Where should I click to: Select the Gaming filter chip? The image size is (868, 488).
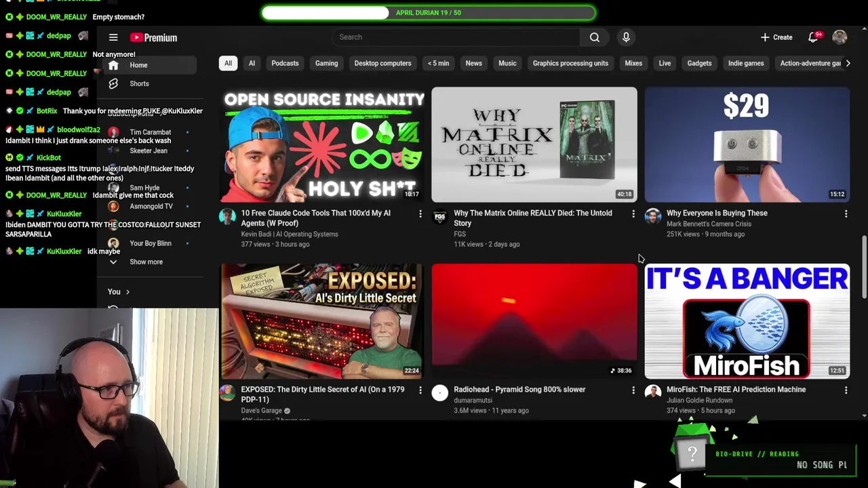click(326, 63)
